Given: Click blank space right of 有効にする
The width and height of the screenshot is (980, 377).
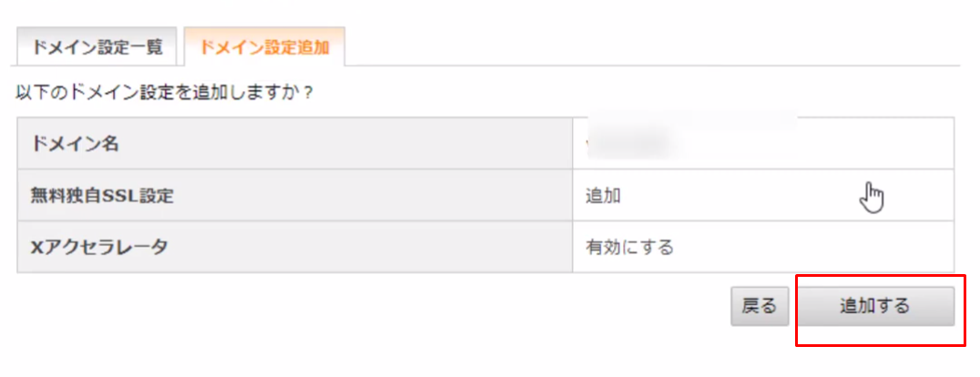Looking at the screenshot, I should 812,248.
